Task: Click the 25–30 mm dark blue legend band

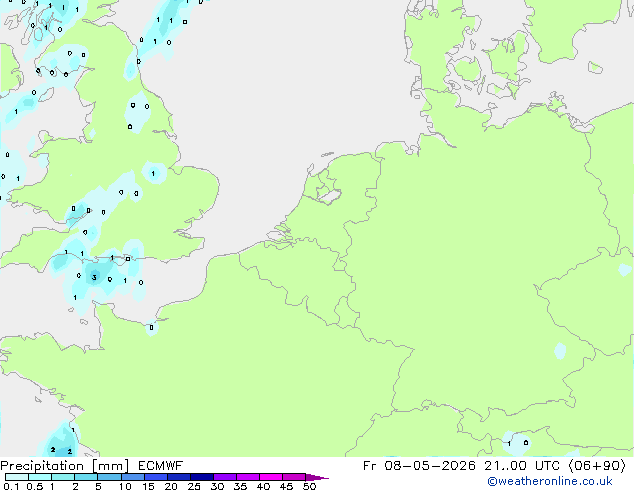Action: click(201, 477)
